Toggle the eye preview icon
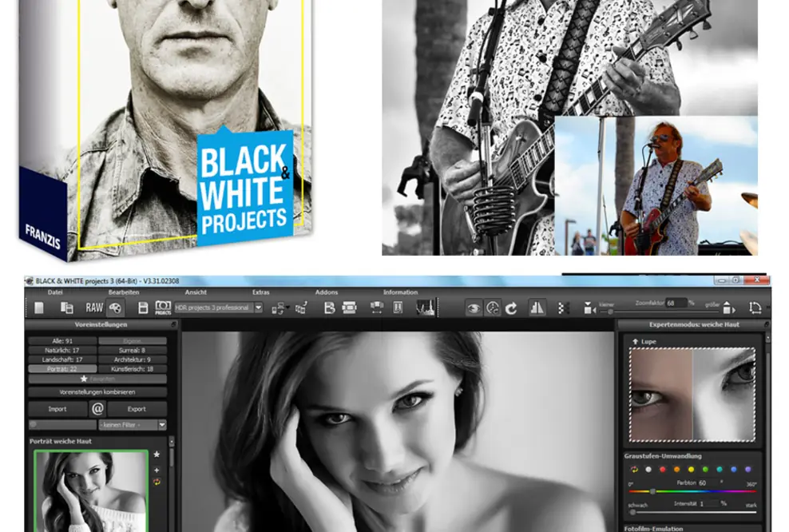Screen dimensions: 789x532 474,308
